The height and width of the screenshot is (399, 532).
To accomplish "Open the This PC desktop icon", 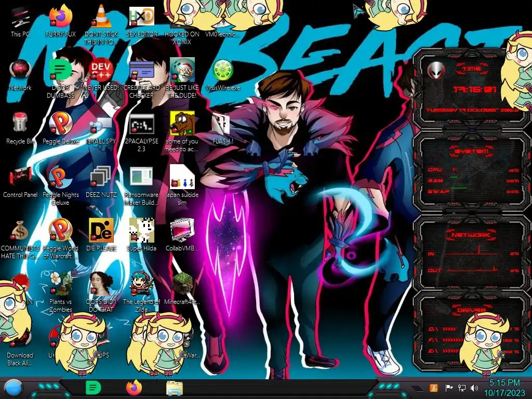I will coord(20,21).
